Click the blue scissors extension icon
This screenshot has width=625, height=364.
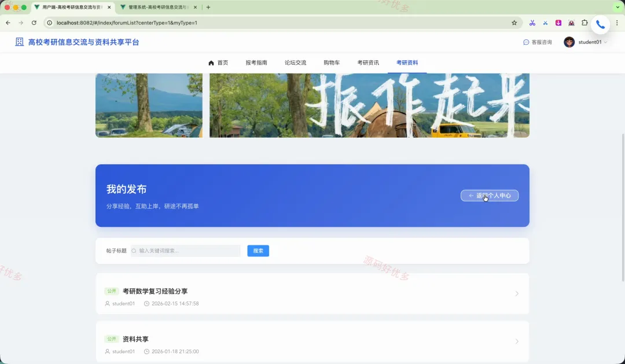click(x=545, y=23)
